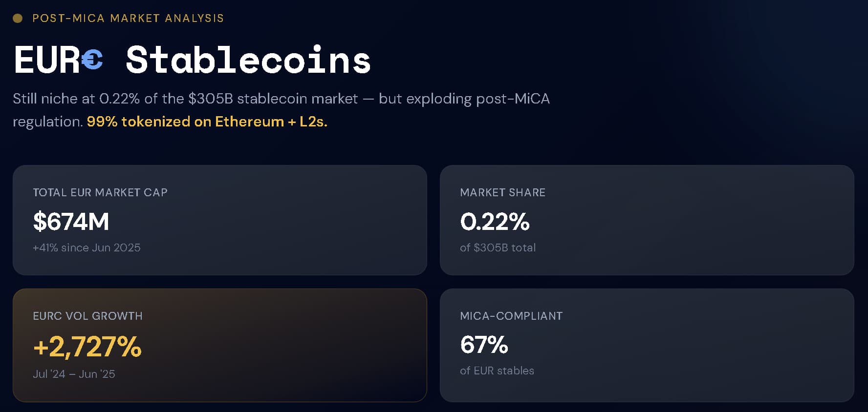The image size is (868, 412).
Task: Click the $674M market cap value
Action: point(71,222)
